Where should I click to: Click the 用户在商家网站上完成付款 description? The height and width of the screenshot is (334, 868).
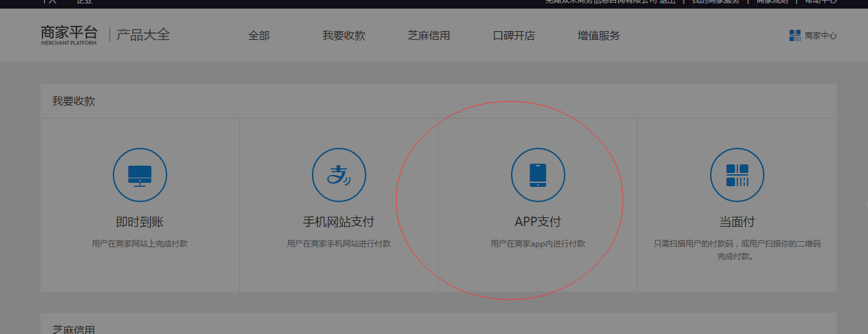[x=140, y=244]
